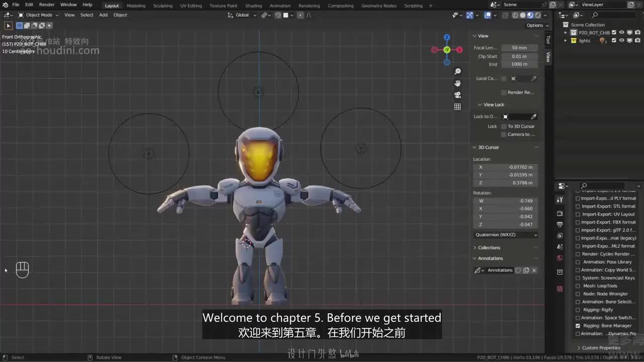Hide P2D_BOT_CHIB collection with eye icon
The height and width of the screenshot is (362, 644).
621,33
